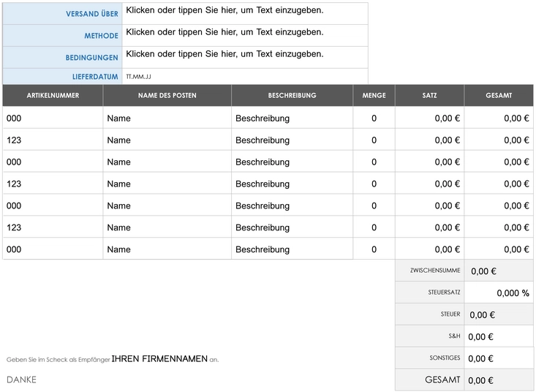Click the BEDINGUNGEN text input field
This screenshot has height=392, width=536.
245,57
